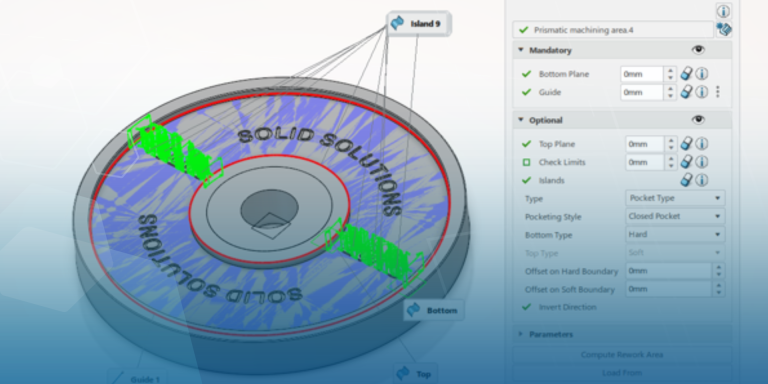Image resolution: width=768 pixels, height=384 pixels.
Task: Expand the Parameters section
Action: [x=521, y=334]
